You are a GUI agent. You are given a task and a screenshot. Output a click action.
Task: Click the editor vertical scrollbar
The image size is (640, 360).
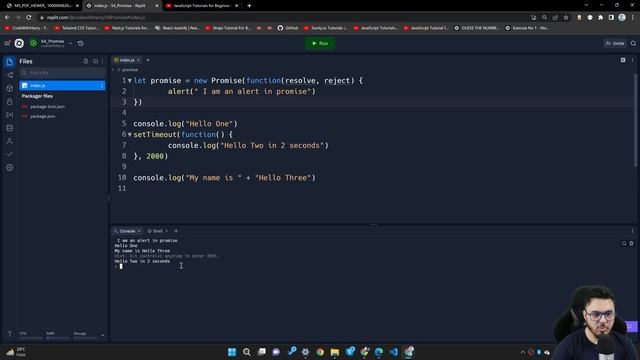pos(635,120)
